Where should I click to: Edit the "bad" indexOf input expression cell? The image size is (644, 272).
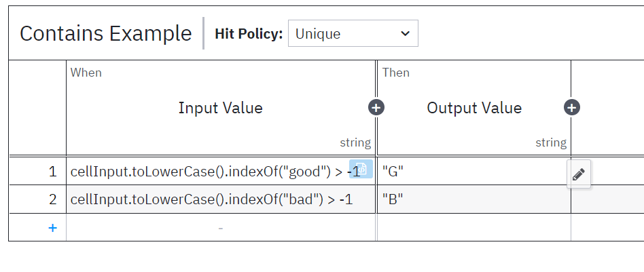[221, 199]
